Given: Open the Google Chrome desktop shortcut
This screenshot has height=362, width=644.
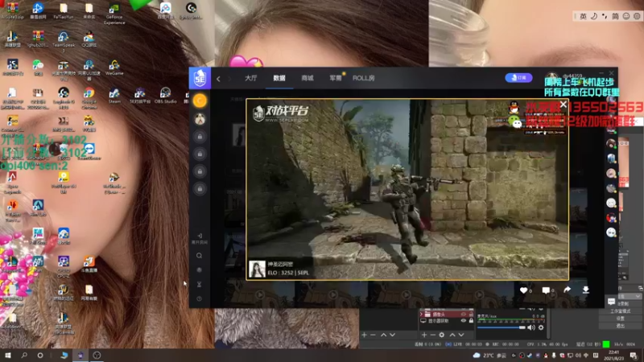Looking at the screenshot, I should [x=89, y=97].
